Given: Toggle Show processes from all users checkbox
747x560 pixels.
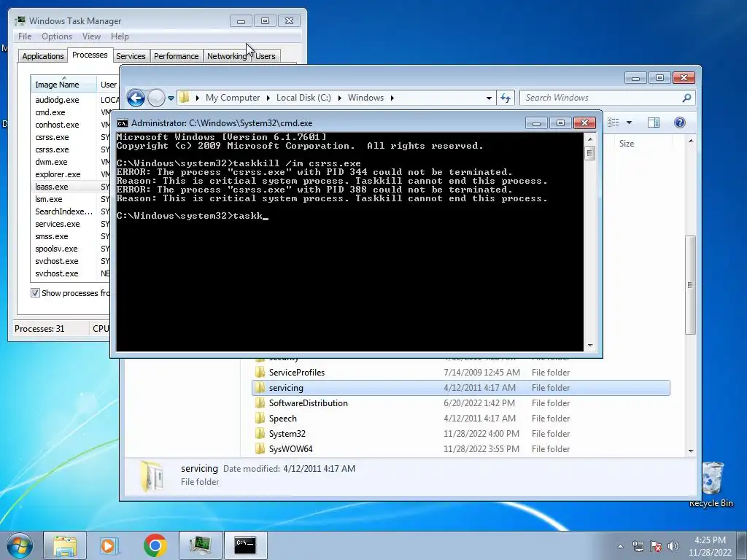Looking at the screenshot, I should pyautogui.click(x=35, y=293).
